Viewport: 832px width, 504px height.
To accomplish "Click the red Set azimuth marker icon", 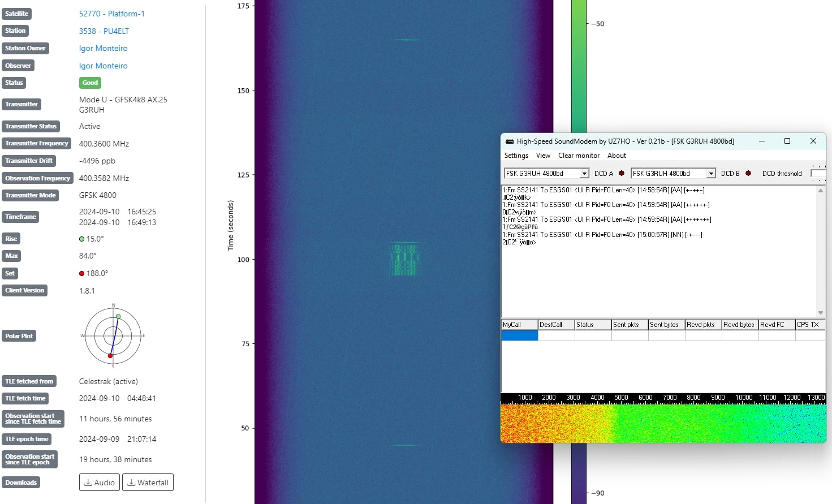I will click(x=81, y=273).
